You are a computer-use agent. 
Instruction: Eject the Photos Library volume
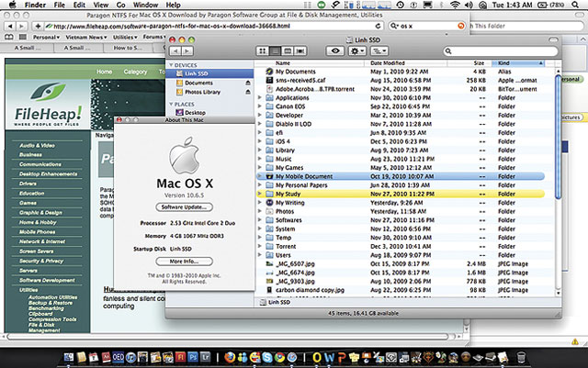point(250,93)
